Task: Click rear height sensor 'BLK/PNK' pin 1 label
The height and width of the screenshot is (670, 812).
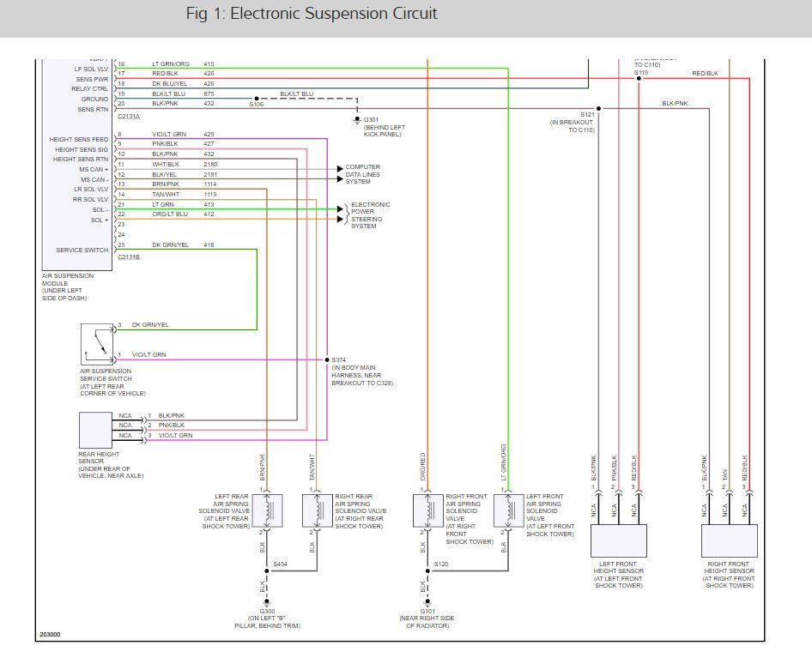Action: (172, 415)
